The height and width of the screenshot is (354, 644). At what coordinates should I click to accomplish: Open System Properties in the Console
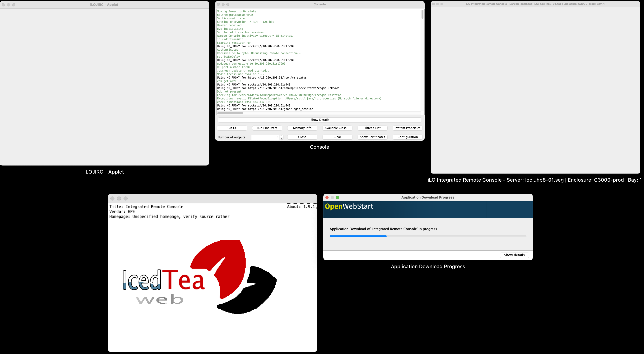click(408, 128)
